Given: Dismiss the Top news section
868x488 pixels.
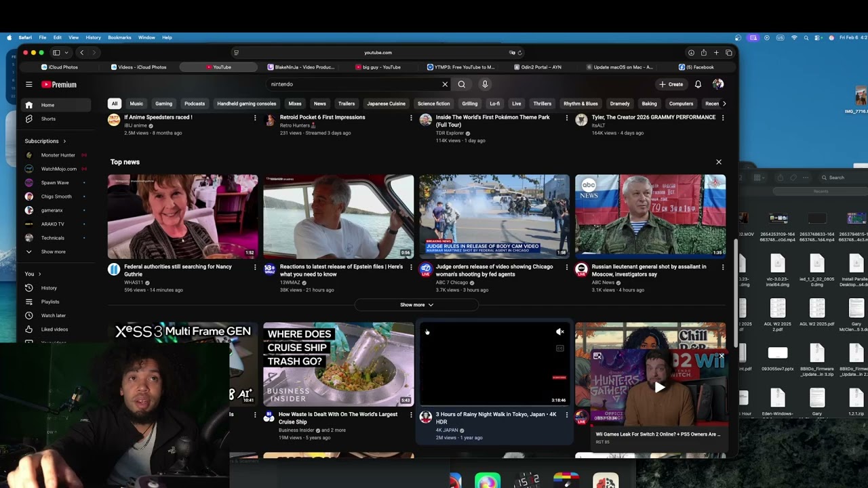Looking at the screenshot, I should tap(719, 162).
